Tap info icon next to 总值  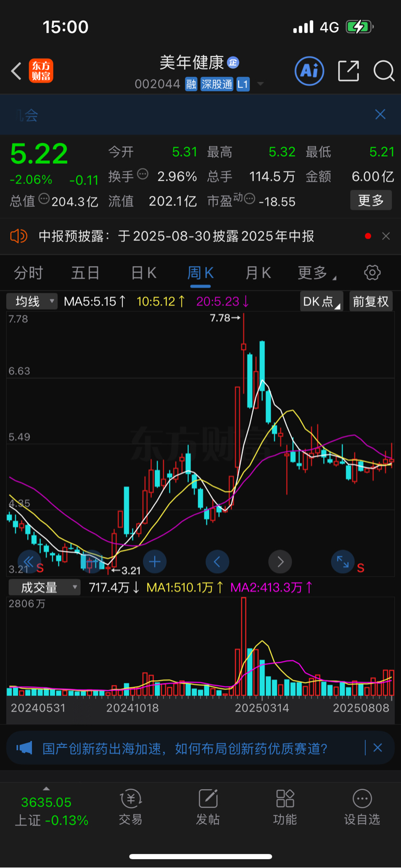click(x=44, y=199)
